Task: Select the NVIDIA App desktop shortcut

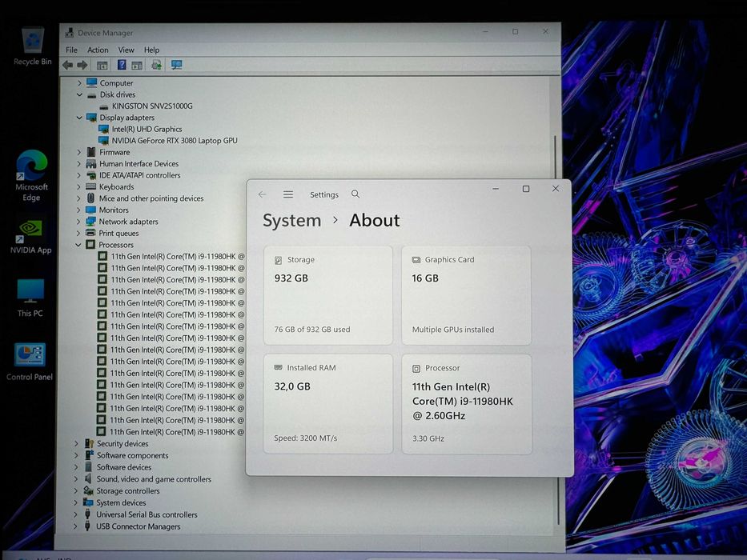Action: (31, 237)
